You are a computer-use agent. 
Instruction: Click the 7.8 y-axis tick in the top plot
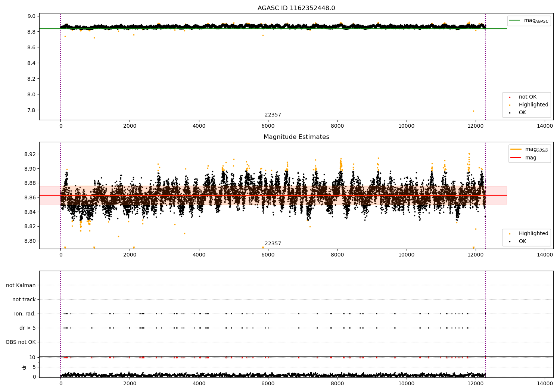click(x=31, y=110)
